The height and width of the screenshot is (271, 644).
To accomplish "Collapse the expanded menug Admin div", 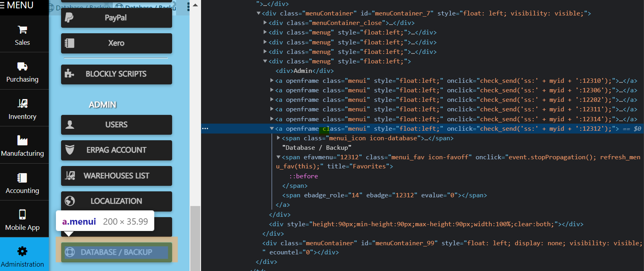I will coord(265,61).
